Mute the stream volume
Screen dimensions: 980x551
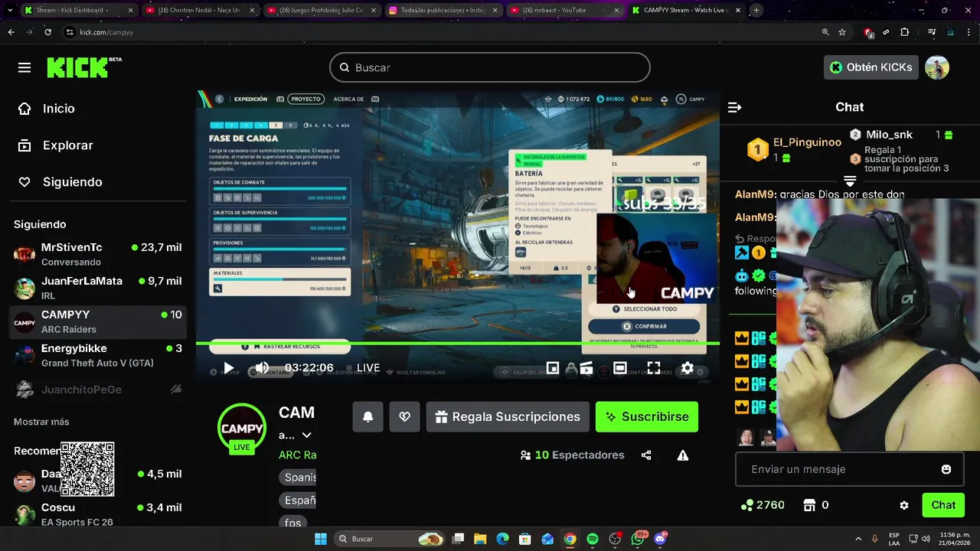(262, 368)
